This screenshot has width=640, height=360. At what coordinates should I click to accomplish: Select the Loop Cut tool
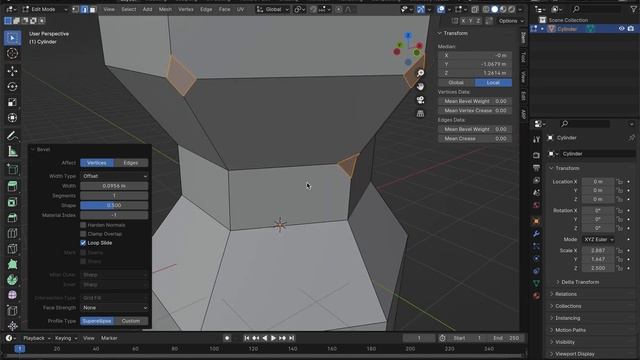[x=12, y=233]
